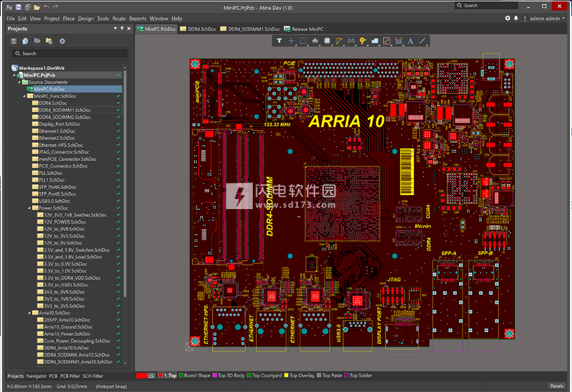Select the dimension tool marked 10
Screen dimensions: 572x392
pos(398,41)
